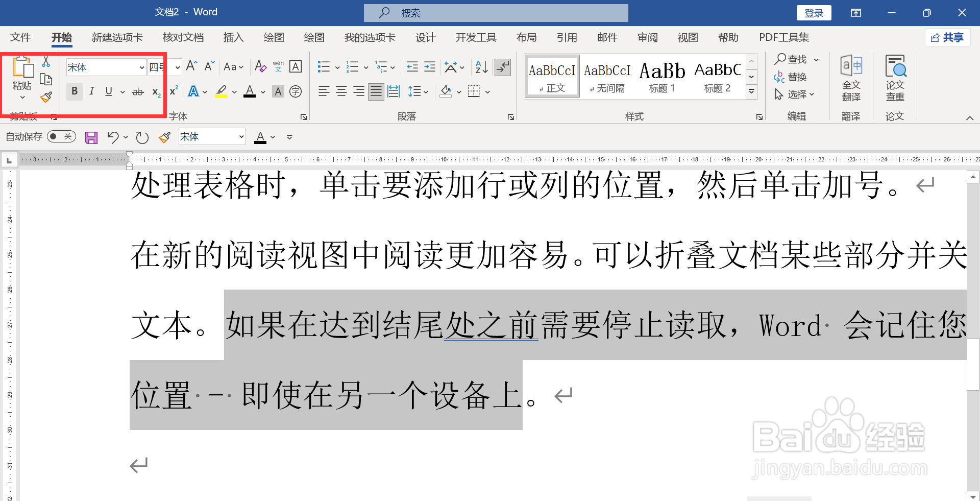Open the PDF工具集 tab
The height and width of the screenshot is (501, 980).
(784, 37)
